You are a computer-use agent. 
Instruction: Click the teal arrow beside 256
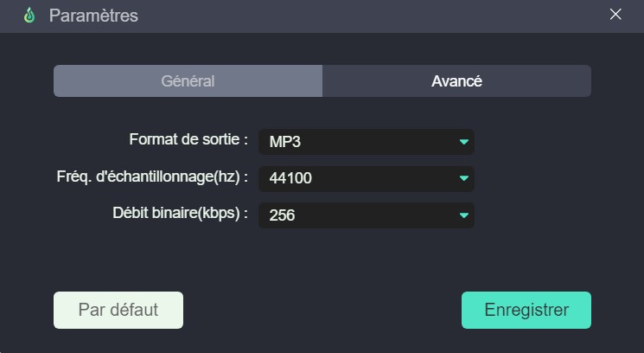click(464, 215)
